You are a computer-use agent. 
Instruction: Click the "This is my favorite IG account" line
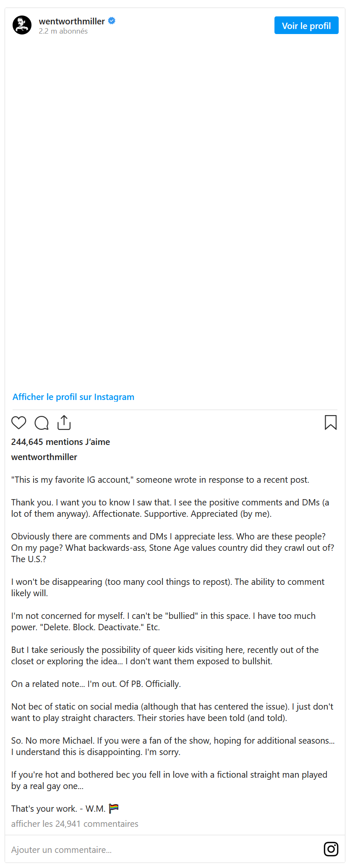pyautogui.click(x=160, y=480)
